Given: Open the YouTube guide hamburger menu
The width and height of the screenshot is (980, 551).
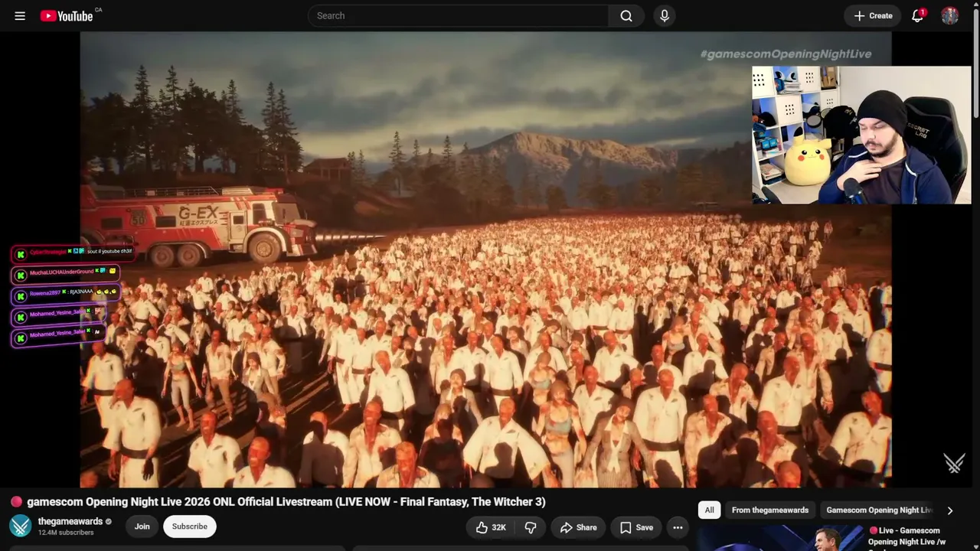Looking at the screenshot, I should click(20, 15).
